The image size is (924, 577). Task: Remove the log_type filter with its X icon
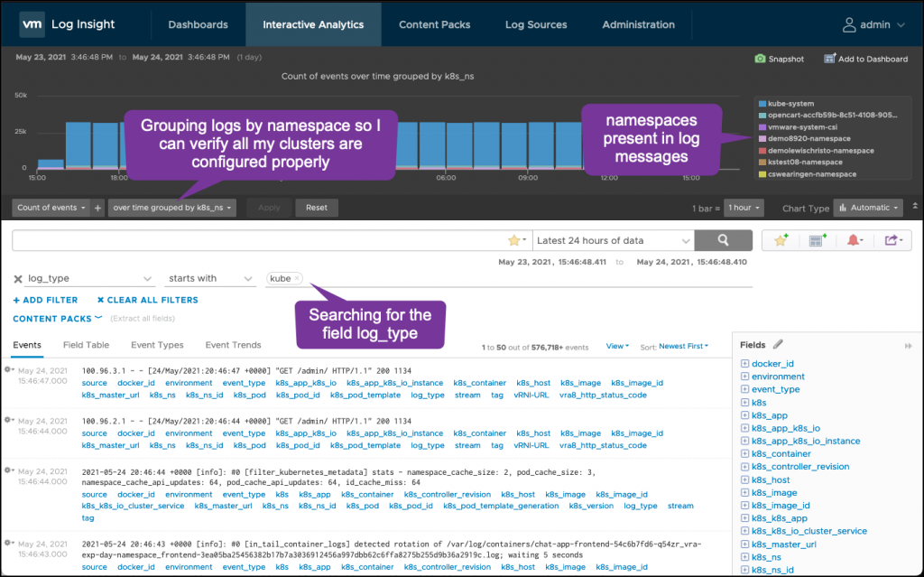18,279
